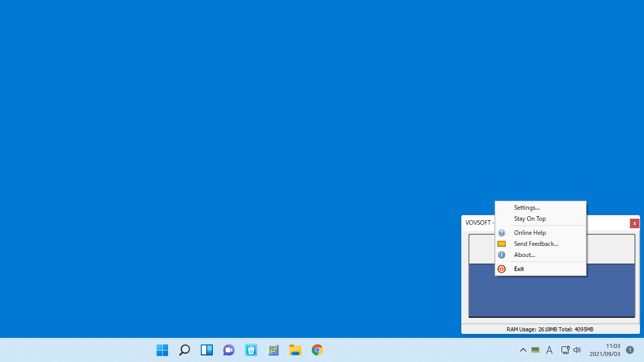
Task: Click the blue RAM usage graph area
Action: (551, 290)
